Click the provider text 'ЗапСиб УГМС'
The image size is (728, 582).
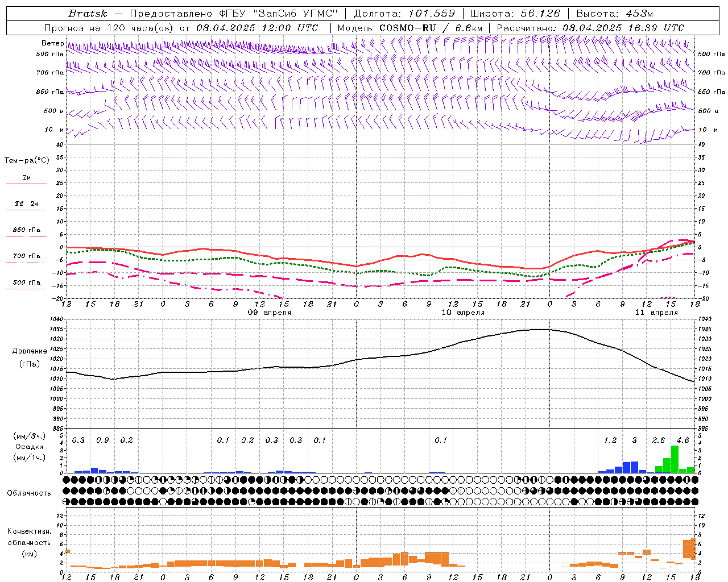pos(295,14)
